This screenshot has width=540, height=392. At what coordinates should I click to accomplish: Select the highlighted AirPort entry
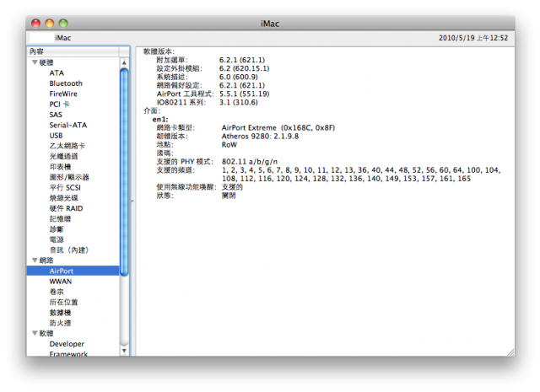73,271
